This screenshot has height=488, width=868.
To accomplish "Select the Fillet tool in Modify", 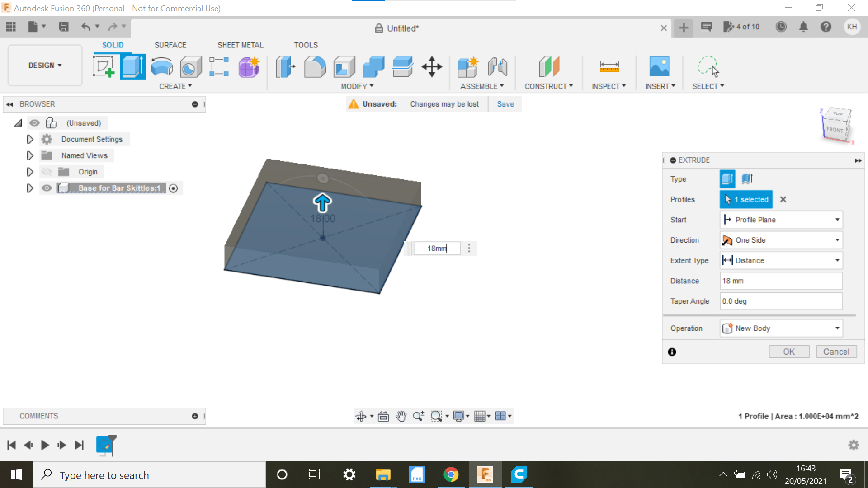I will (315, 67).
